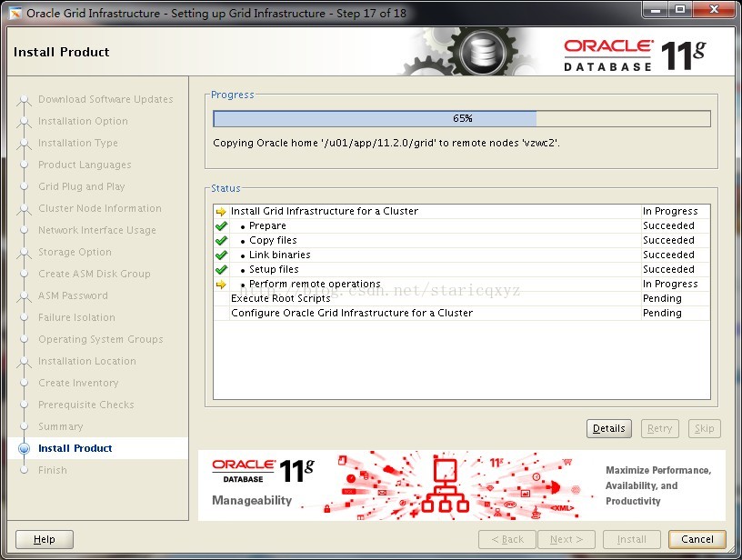Maximize the Oracle Grid Infrastructure window
Viewport: 742px width, 560px height.
click(x=679, y=9)
